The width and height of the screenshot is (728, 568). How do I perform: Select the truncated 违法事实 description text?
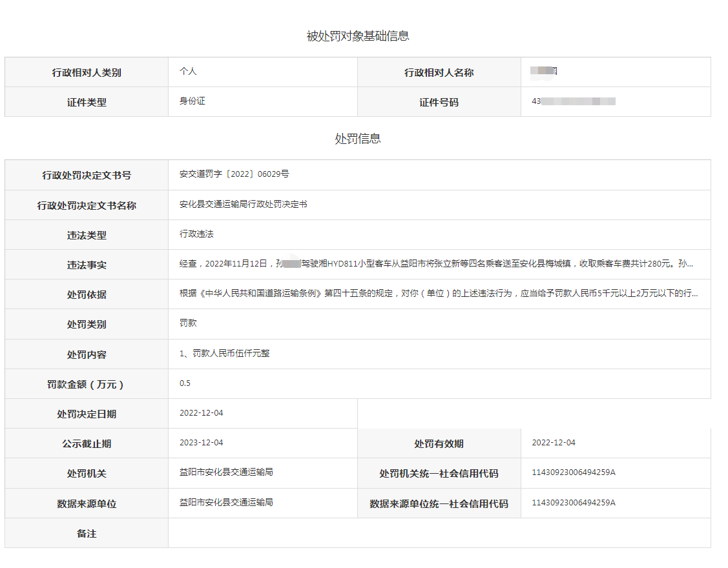437,263
